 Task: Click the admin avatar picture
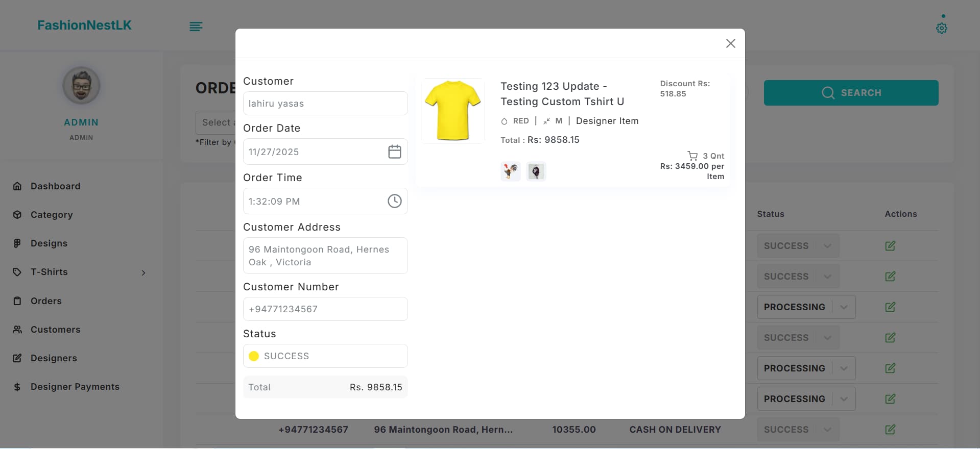(x=81, y=86)
